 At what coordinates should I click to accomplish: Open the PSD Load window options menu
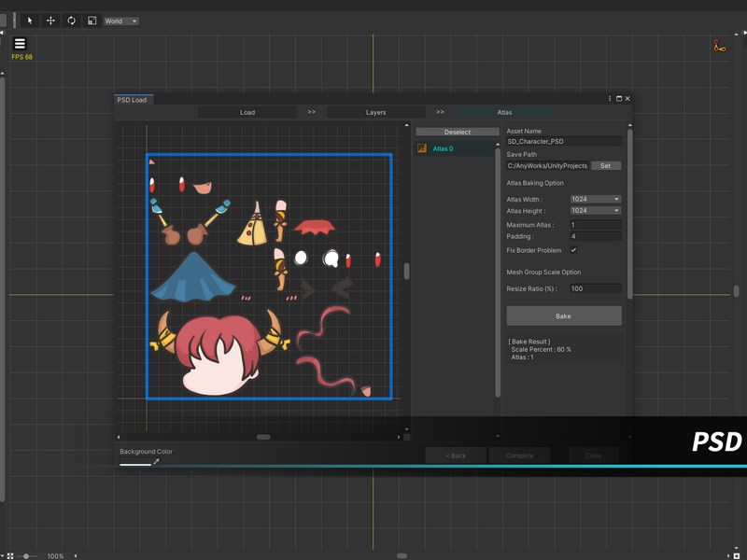610,99
